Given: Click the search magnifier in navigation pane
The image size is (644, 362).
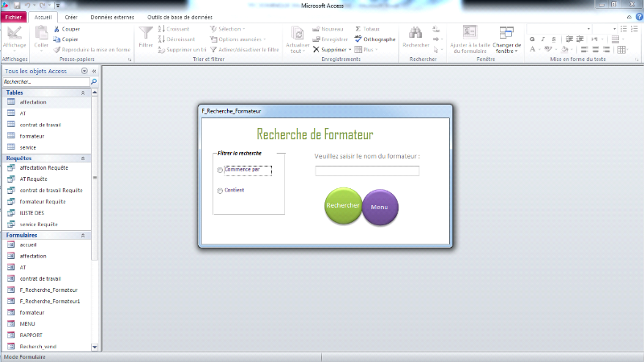Looking at the screenshot, I should (x=93, y=82).
